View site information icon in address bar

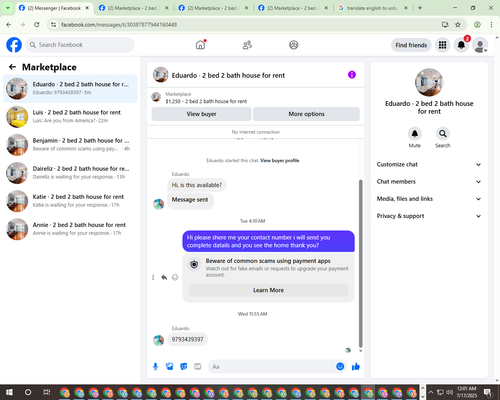pos(53,24)
